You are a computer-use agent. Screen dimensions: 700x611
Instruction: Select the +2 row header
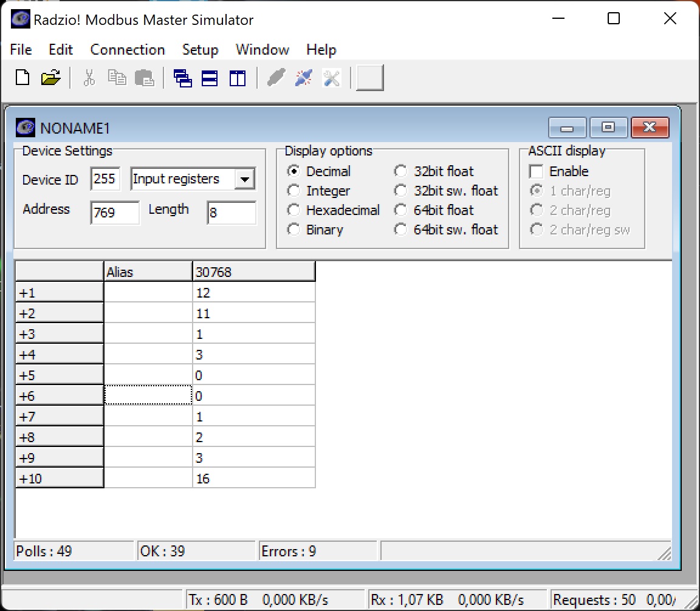60,313
